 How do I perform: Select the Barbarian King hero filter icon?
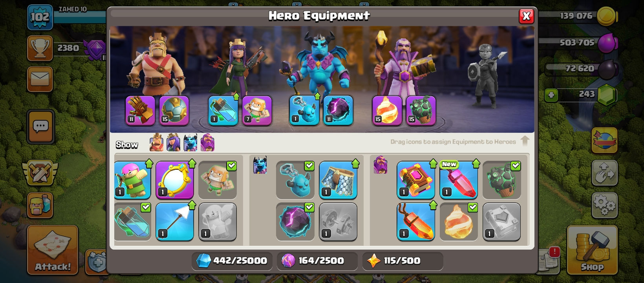(157, 142)
